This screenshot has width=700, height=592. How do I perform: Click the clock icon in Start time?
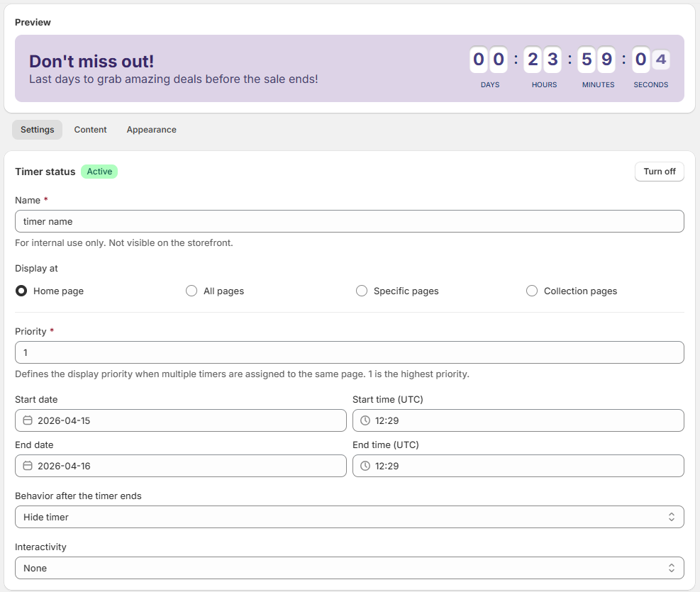click(365, 420)
